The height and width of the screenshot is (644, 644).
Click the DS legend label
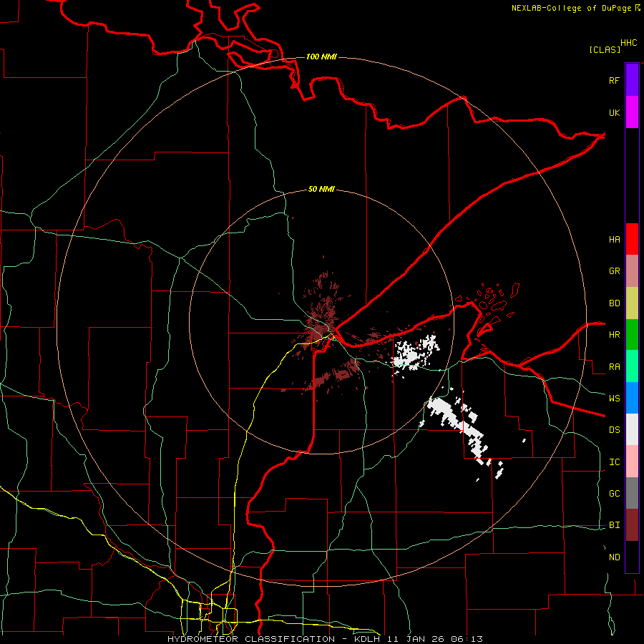[x=614, y=430]
